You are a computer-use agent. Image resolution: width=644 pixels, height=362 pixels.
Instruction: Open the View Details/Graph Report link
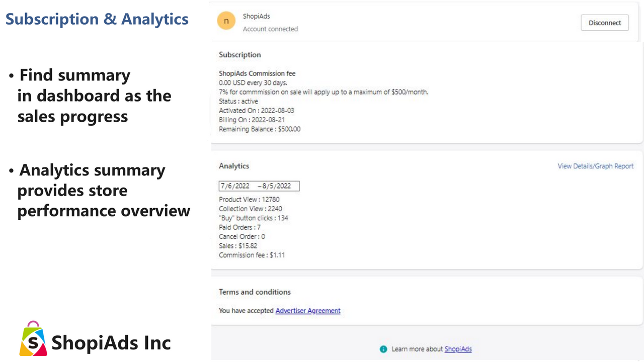pos(595,166)
